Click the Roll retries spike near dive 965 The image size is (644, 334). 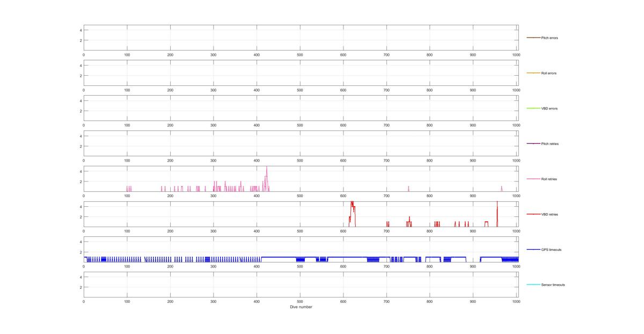(x=502, y=187)
